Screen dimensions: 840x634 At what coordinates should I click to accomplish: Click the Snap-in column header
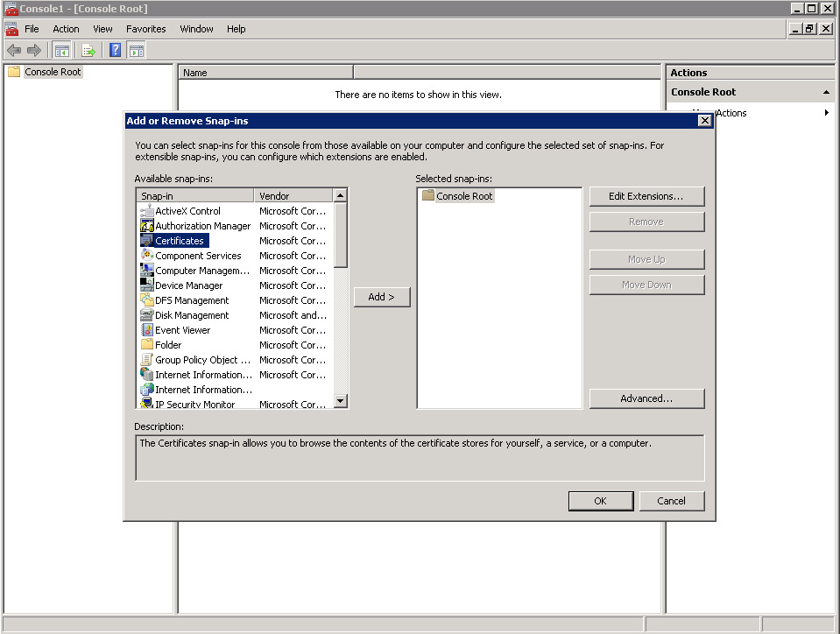pos(195,195)
